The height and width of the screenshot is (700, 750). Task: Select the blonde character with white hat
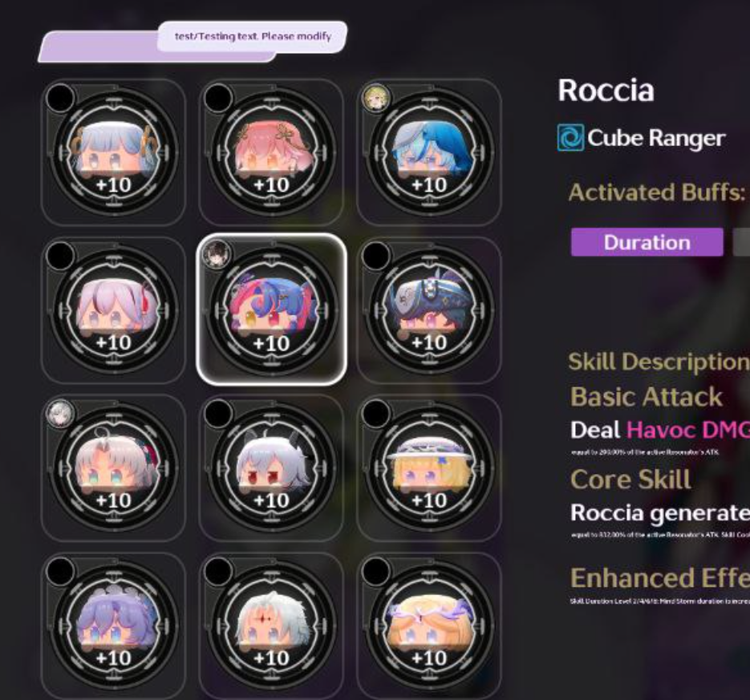point(429,467)
